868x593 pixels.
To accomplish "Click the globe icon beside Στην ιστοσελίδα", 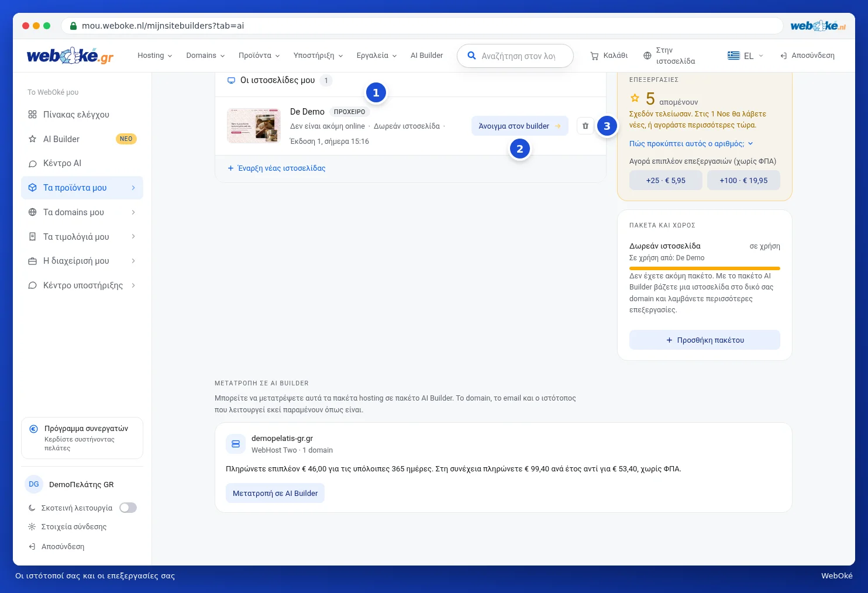I will pyautogui.click(x=647, y=56).
